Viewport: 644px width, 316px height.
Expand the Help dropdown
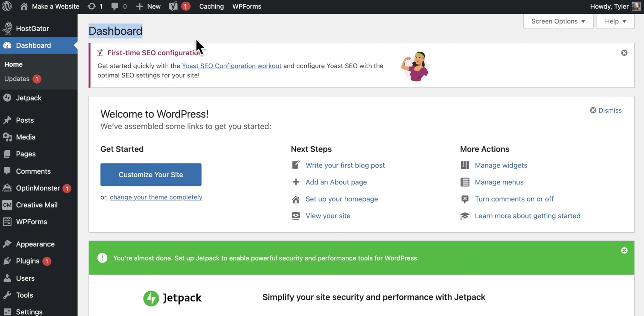tap(615, 21)
